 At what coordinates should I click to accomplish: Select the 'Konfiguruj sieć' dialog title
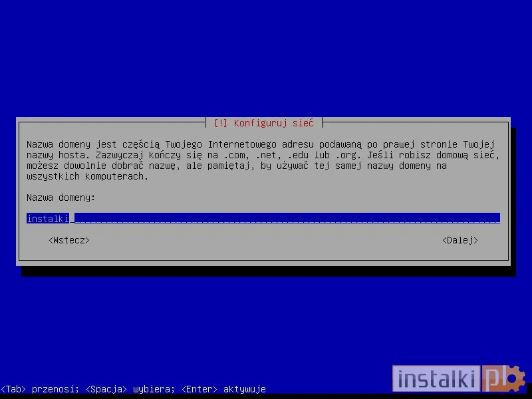(276, 123)
